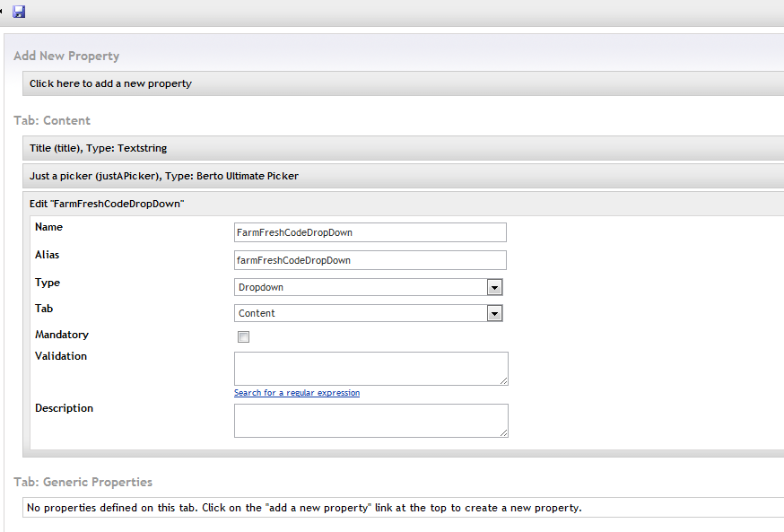Click the Tab: Generic Properties heading

pos(83,482)
